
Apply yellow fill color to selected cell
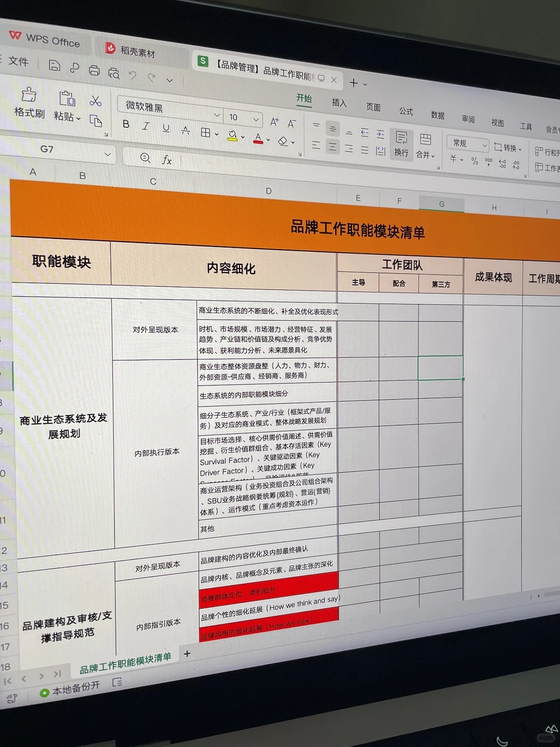click(x=232, y=135)
